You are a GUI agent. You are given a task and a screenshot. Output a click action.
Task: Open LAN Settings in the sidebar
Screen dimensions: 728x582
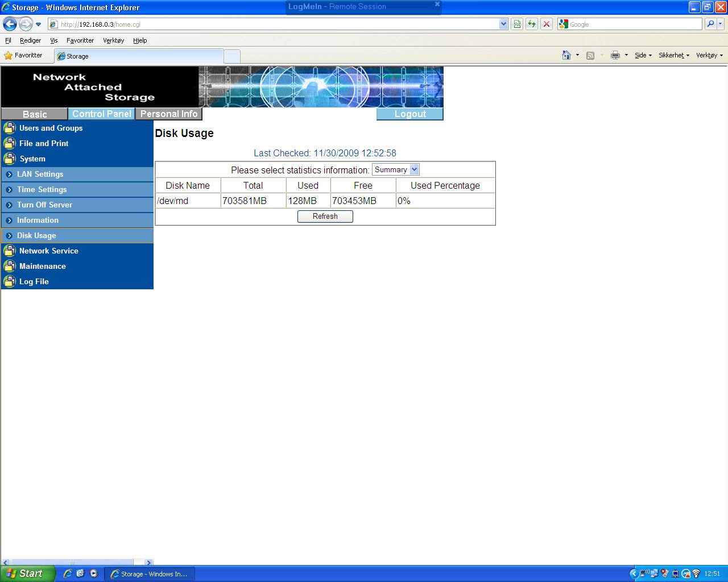pyautogui.click(x=77, y=174)
